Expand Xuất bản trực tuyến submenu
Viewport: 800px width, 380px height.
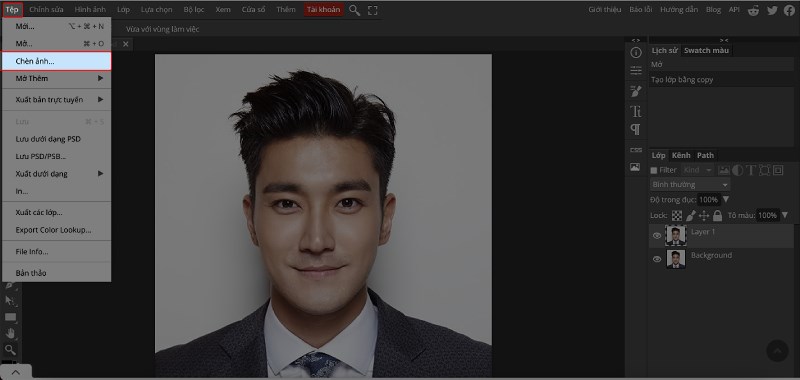57,99
